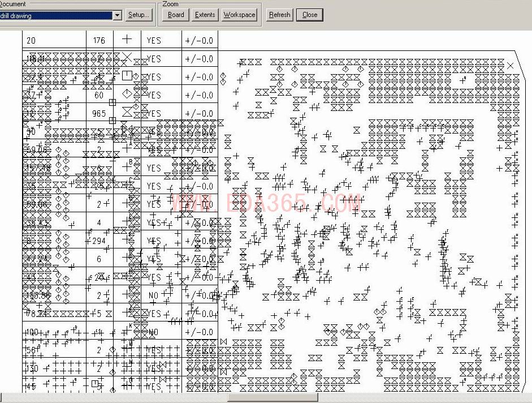Move the horizontal scrollbar thumb at the bottom

pyautogui.click(x=273, y=397)
